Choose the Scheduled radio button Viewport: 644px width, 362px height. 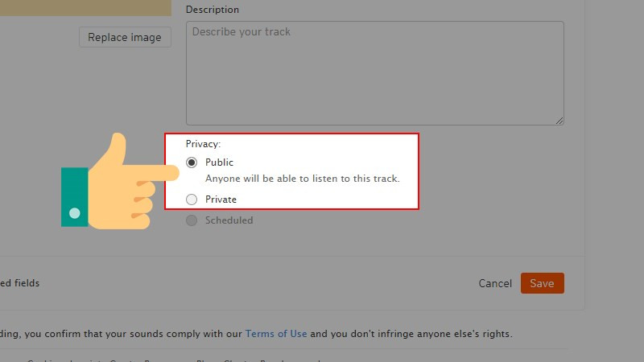pyautogui.click(x=192, y=220)
